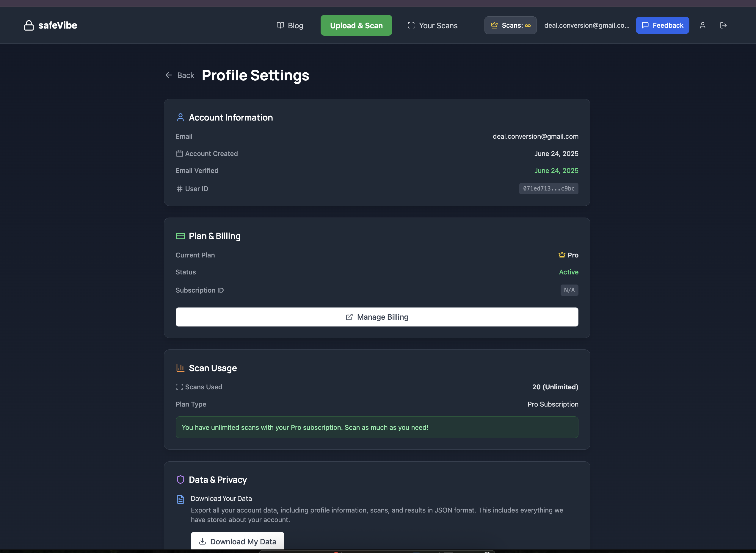Viewport: 756px width, 553px height.
Task: Click the truncated User ID code badge
Action: click(x=548, y=189)
